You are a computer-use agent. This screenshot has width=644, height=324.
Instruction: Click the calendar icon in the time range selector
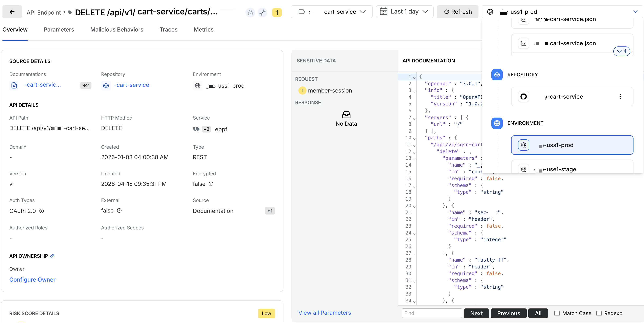coord(384,12)
